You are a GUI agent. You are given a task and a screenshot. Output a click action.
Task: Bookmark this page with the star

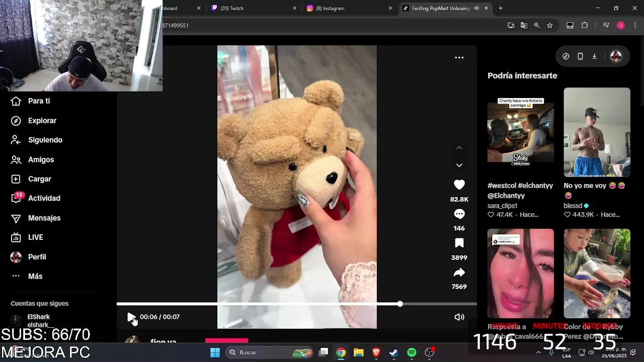pyautogui.click(x=550, y=25)
